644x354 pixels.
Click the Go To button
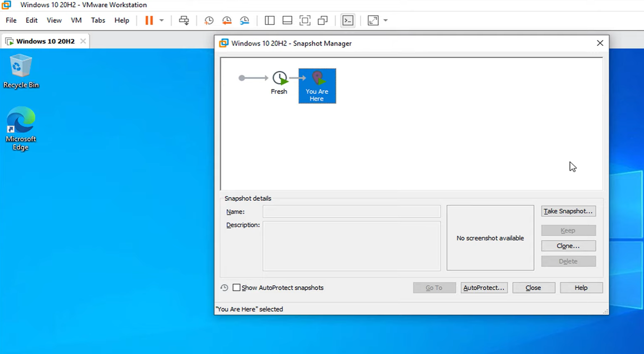click(x=434, y=288)
